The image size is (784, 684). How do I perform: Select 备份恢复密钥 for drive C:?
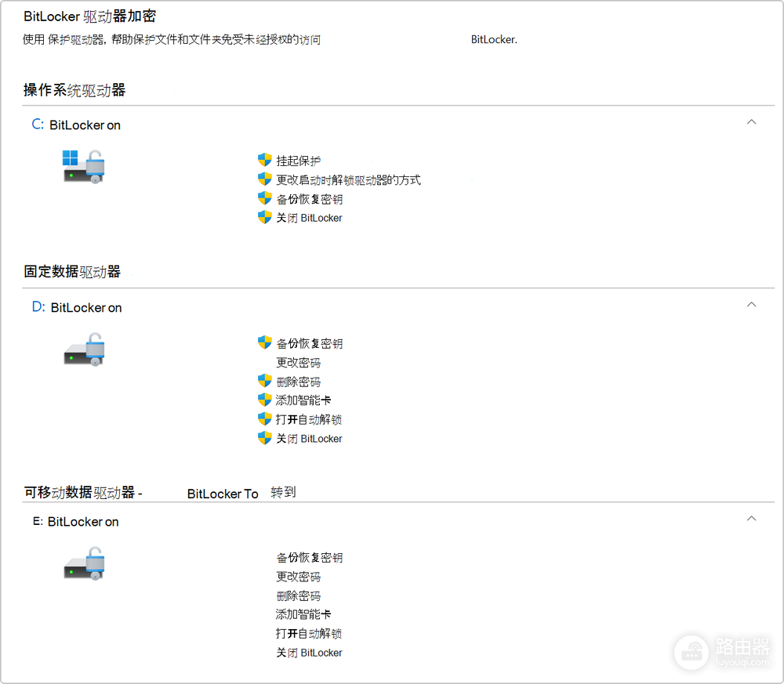pyautogui.click(x=310, y=199)
